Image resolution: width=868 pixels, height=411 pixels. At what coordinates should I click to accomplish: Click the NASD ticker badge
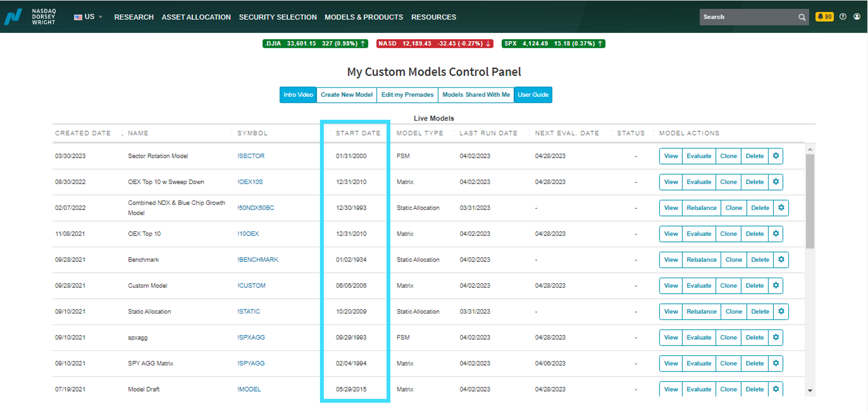click(x=435, y=43)
